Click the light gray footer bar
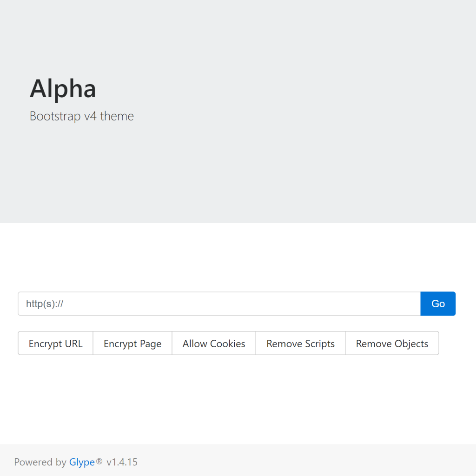 pos(302,460)
